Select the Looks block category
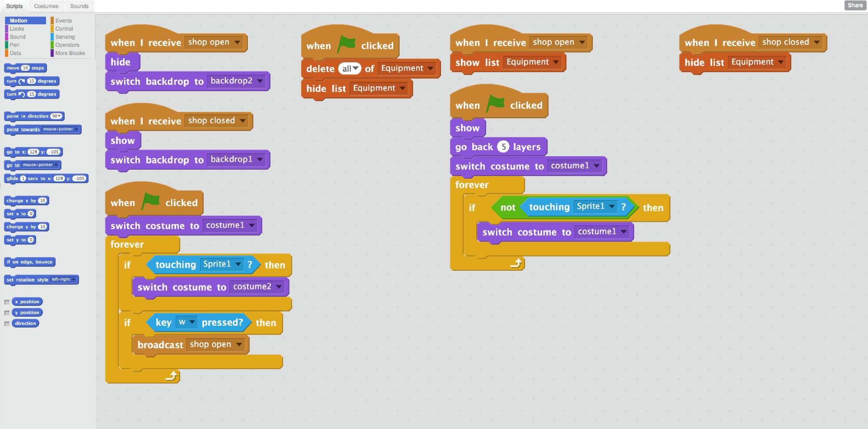This screenshot has height=429, width=868. [x=17, y=28]
